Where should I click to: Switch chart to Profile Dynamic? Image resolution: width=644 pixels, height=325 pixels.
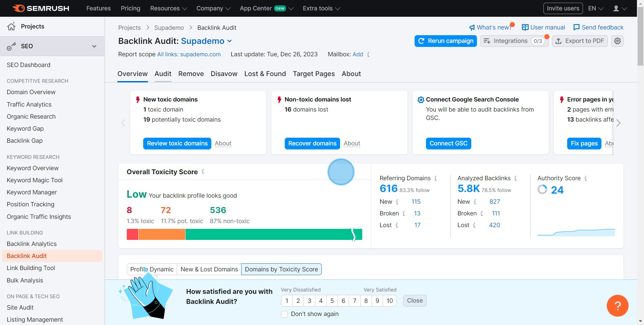click(152, 269)
